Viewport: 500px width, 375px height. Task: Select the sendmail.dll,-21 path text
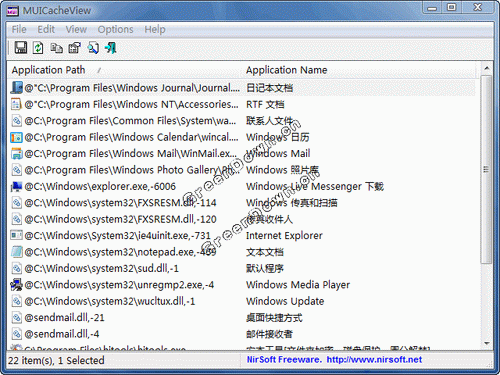coord(64,317)
